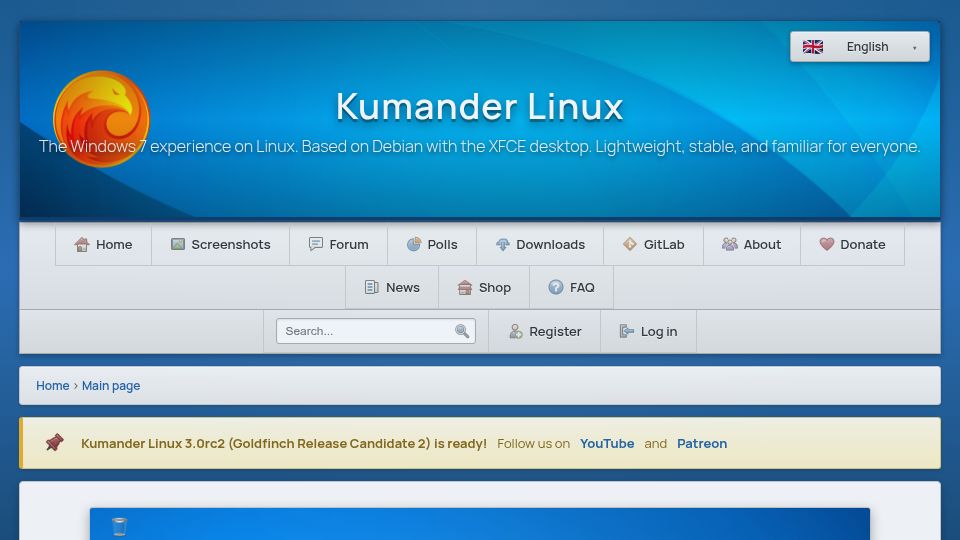The image size is (960, 540).
Task: Follow the Main page breadcrumb link
Action: tap(111, 386)
